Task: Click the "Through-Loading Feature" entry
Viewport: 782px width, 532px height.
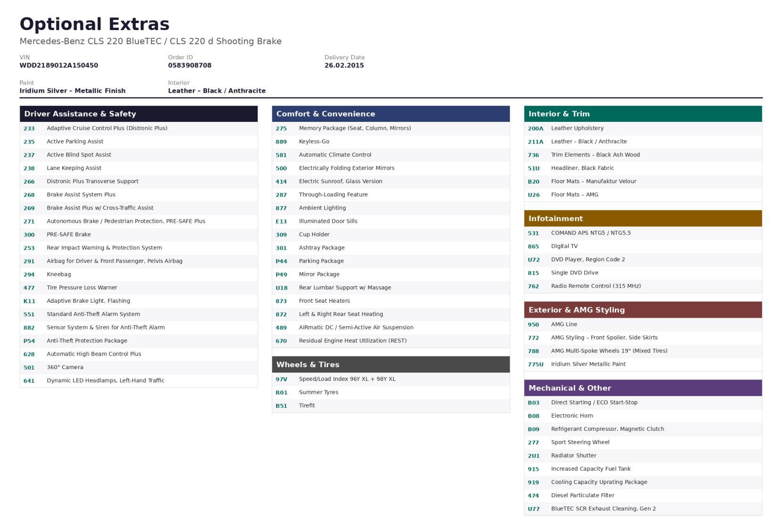Action: pyautogui.click(x=391, y=194)
